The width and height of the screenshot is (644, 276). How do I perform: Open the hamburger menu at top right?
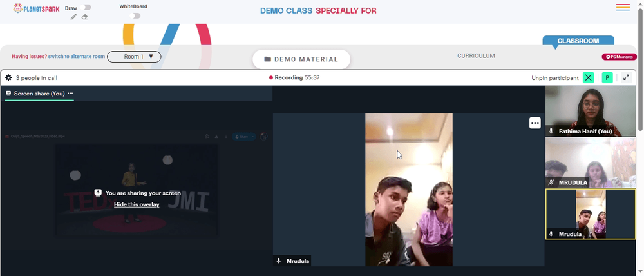pos(623,7)
